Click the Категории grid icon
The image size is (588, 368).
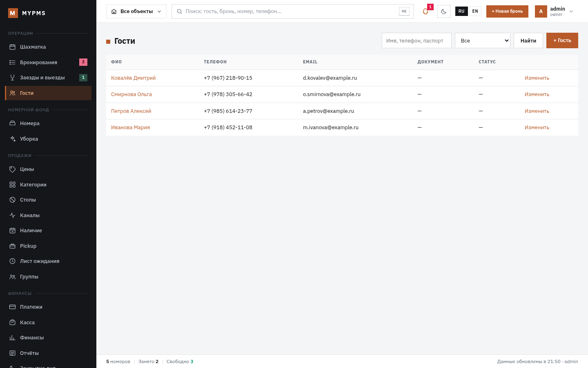point(13,185)
